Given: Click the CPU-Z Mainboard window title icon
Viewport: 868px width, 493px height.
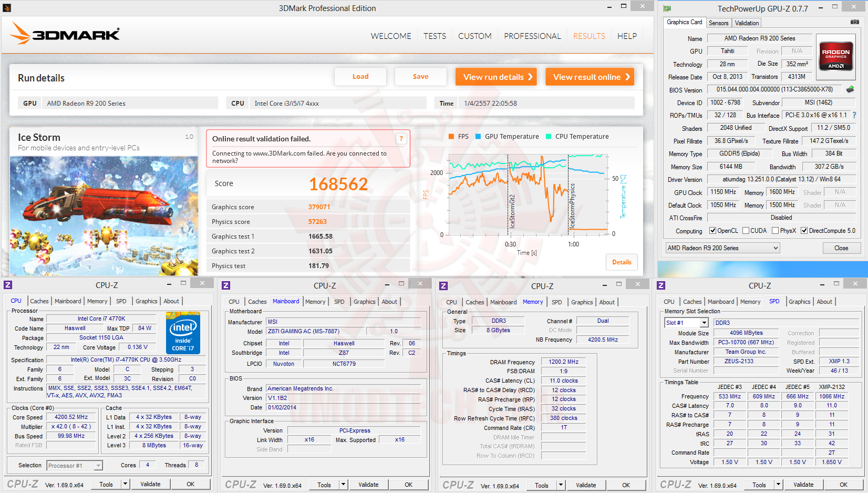Looking at the screenshot, I should (x=226, y=285).
